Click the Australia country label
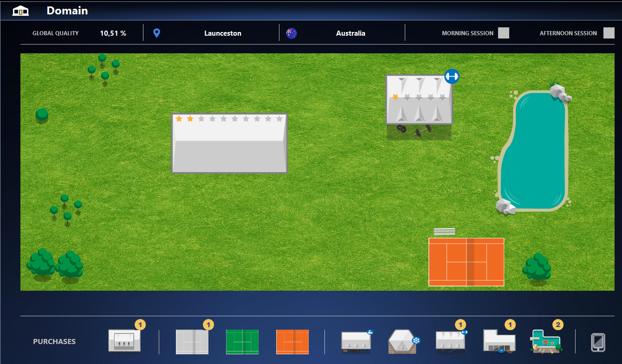Screen dimensions: 622x364 350,33
